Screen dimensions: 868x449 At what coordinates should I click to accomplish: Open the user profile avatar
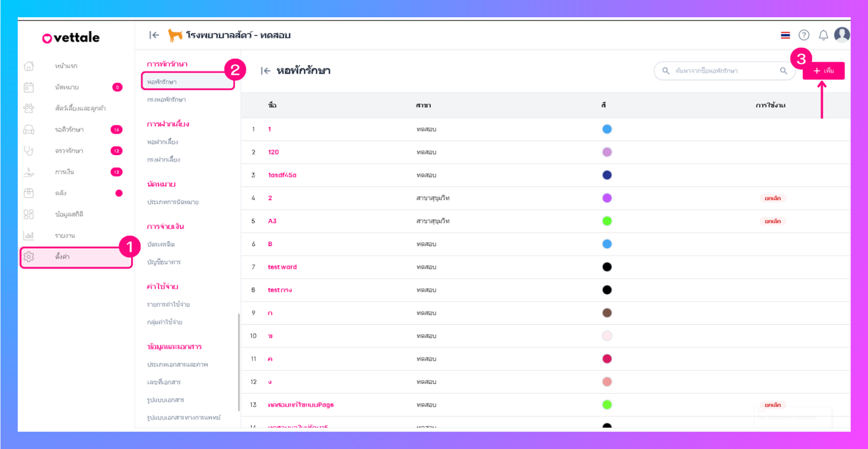842,35
